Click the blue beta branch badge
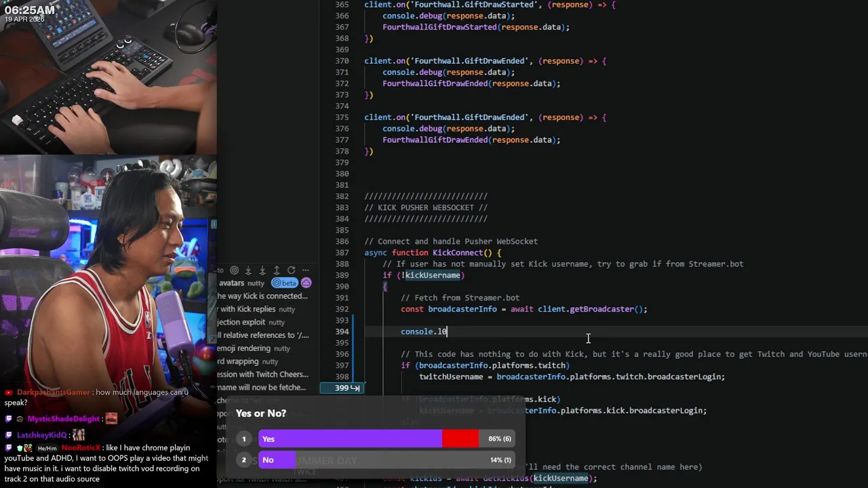Image resolution: width=868 pixels, height=488 pixels. [285, 283]
